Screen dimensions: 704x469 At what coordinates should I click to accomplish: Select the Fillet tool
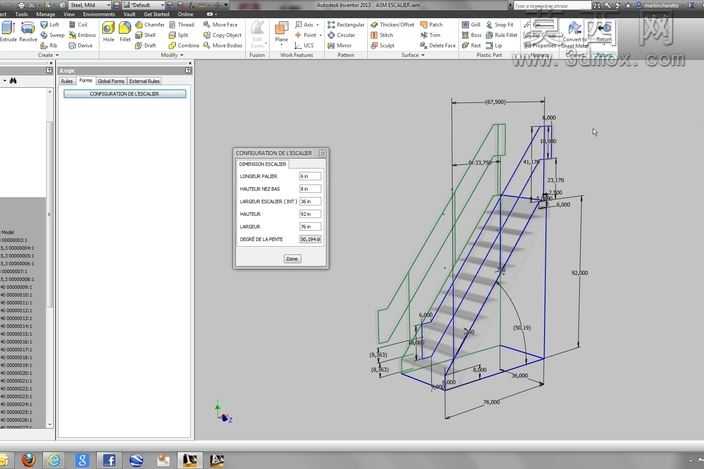point(125,31)
